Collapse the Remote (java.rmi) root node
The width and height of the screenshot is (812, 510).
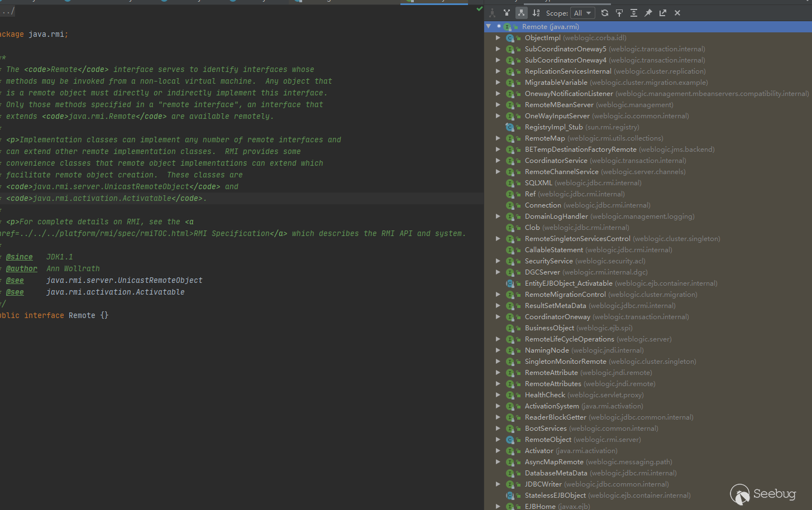[489, 26]
